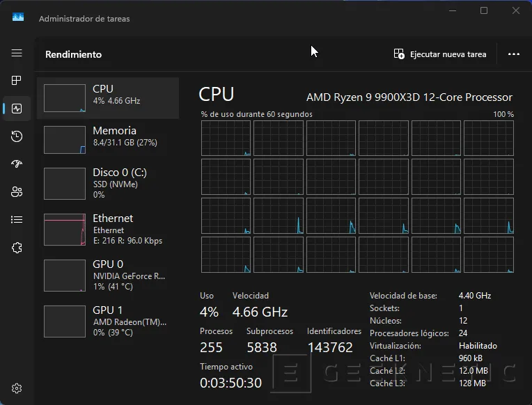Close the Task Manager window
Image resolution: width=532 pixels, height=405 pixels.
point(516,11)
